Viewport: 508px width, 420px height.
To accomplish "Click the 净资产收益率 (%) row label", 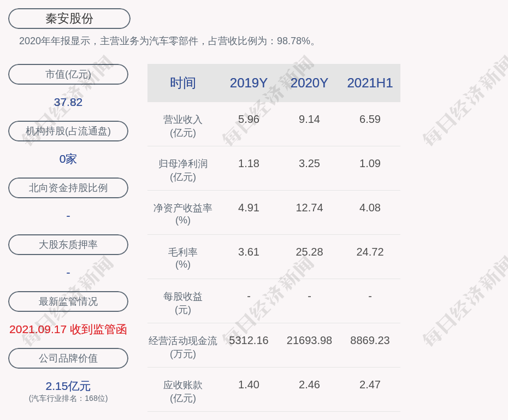I will pos(183,214).
